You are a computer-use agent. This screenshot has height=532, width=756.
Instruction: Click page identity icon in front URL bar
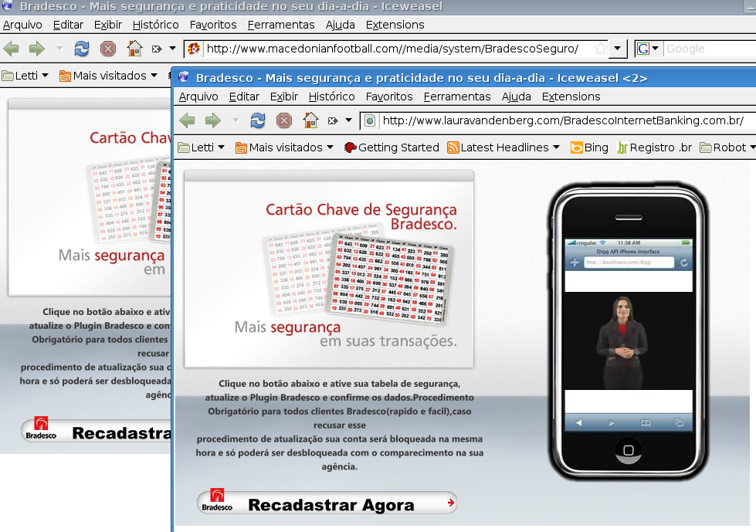tap(370, 120)
